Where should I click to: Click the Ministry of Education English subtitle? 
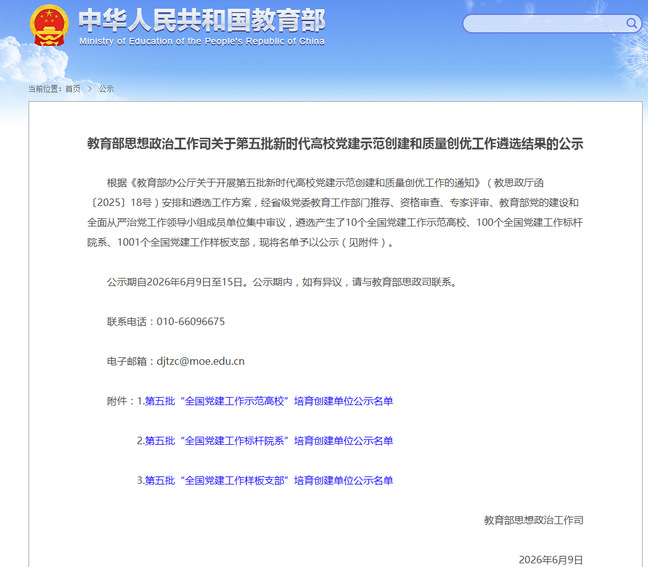(x=202, y=41)
